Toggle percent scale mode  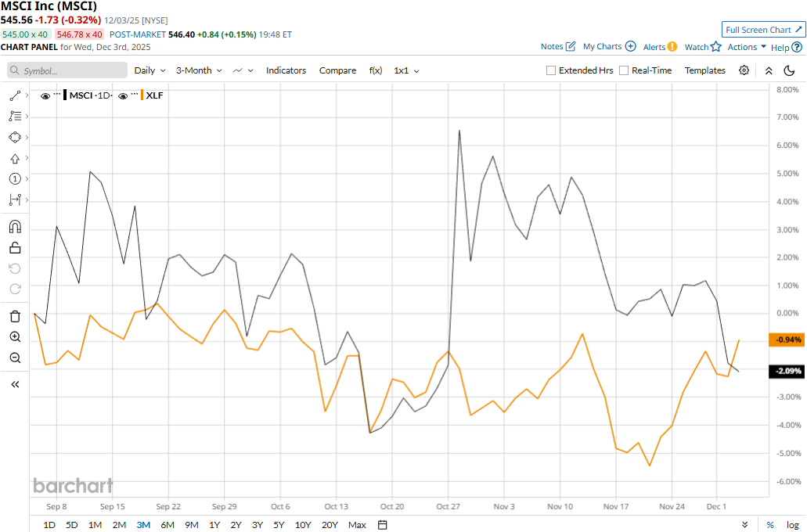[770, 525]
